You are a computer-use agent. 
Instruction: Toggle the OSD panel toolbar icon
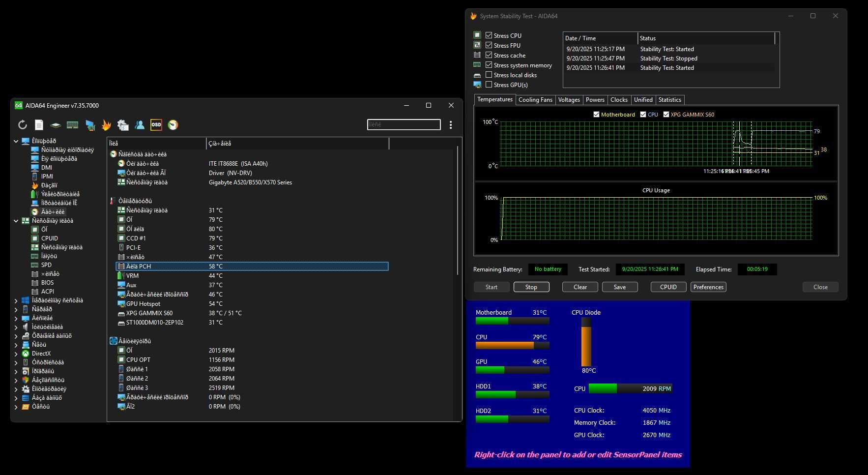pyautogui.click(x=156, y=125)
